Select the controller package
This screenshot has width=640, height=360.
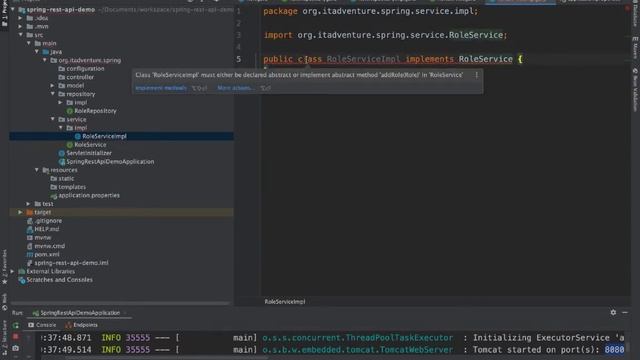[80, 77]
